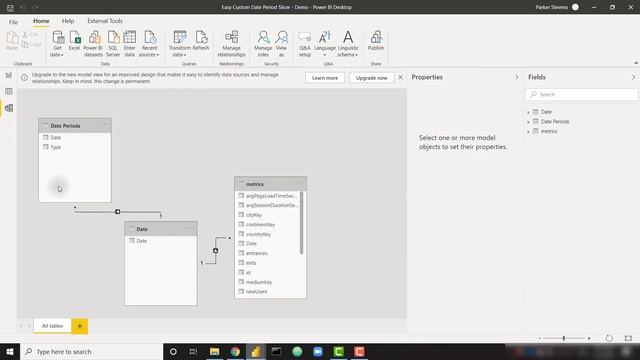This screenshot has width=640, height=360.
Task: Select the Home ribbon tab
Action: pyautogui.click(x=41, y=21)
